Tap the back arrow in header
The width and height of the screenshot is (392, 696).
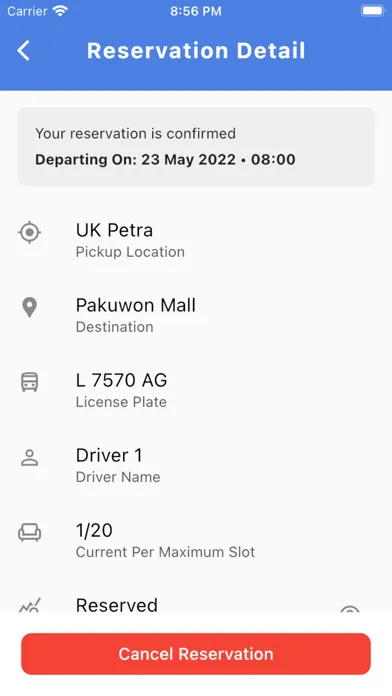pyautogui.click(x=24, y=50)
